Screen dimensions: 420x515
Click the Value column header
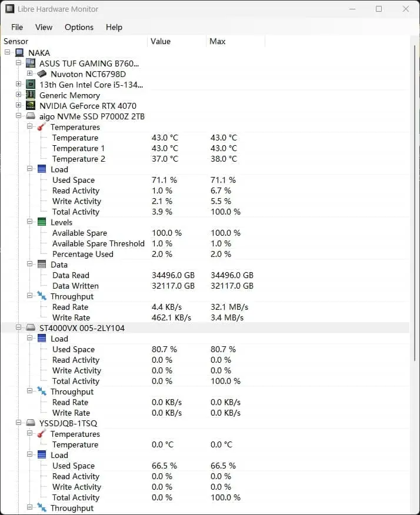point(176,41)
